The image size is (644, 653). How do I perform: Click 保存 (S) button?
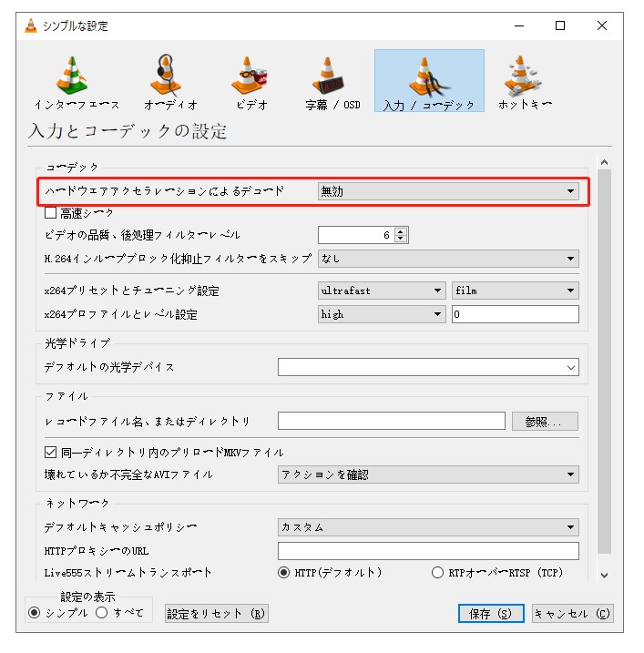coord(491,614)
